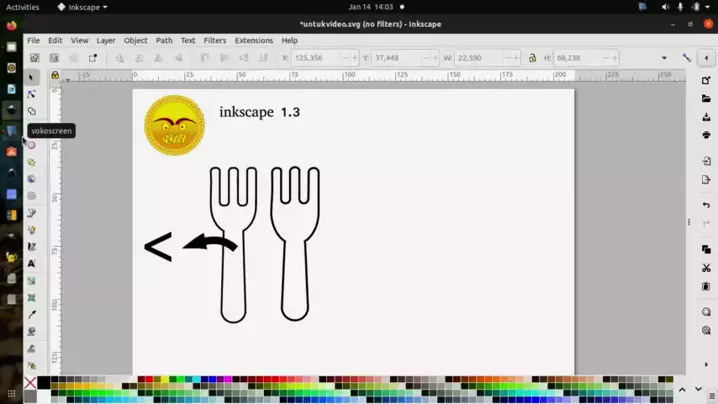Click Activities in the top bar
Image resolution: width=718 pixels, height=404 pixels.
point(22,7)
